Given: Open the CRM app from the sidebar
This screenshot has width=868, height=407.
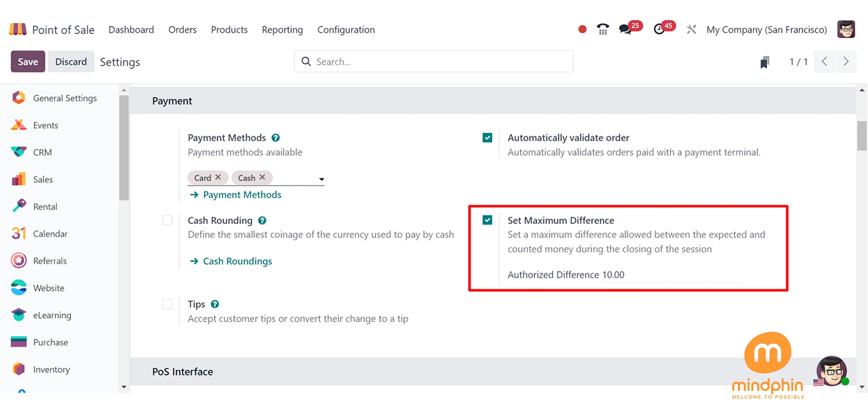Looking at the screenshot, I should pos(42,152).
